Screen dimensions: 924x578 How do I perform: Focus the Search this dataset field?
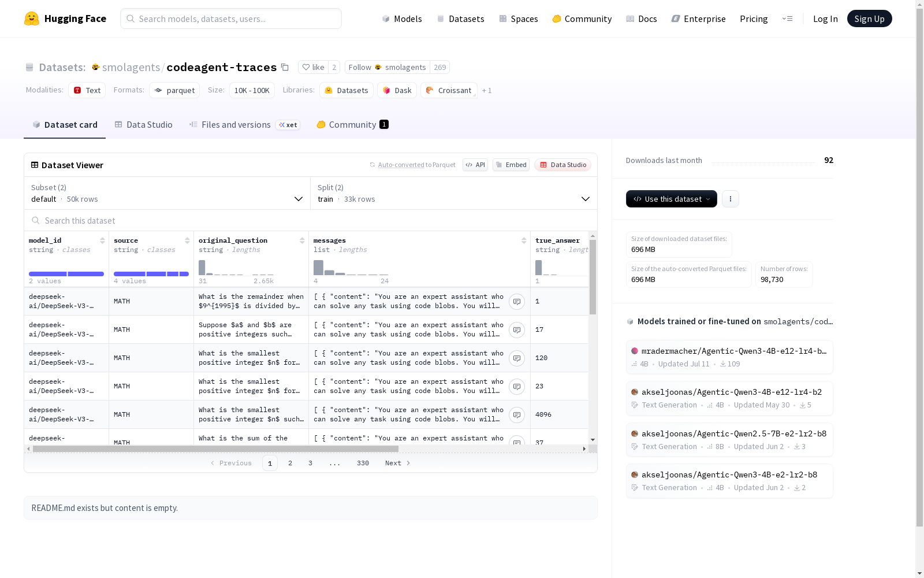(311, 220)
